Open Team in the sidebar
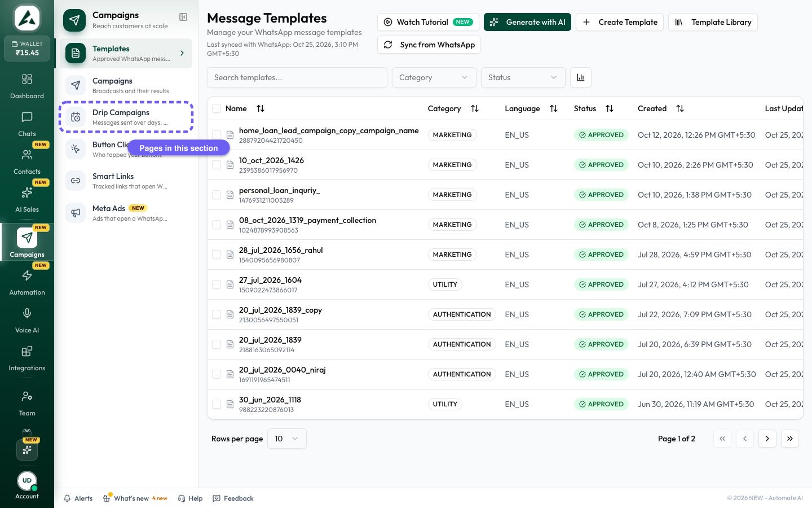This screenshot has width=812, height=508. 27,404
